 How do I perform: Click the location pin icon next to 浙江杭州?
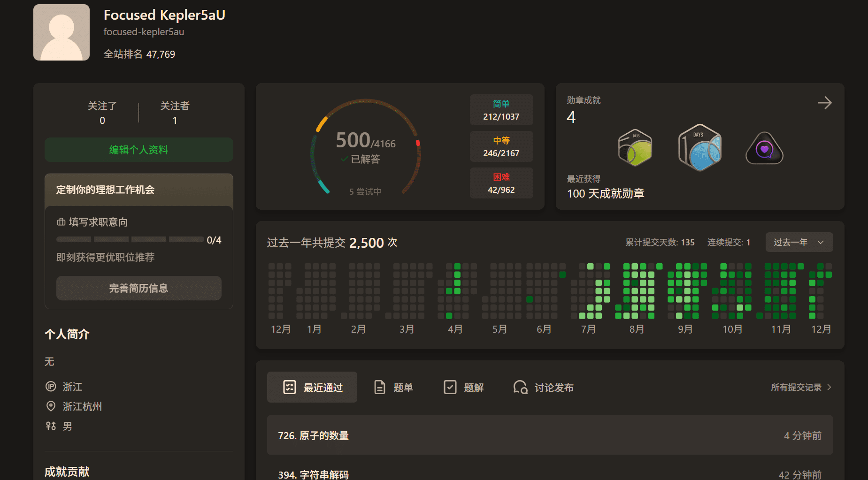(51, 406)
